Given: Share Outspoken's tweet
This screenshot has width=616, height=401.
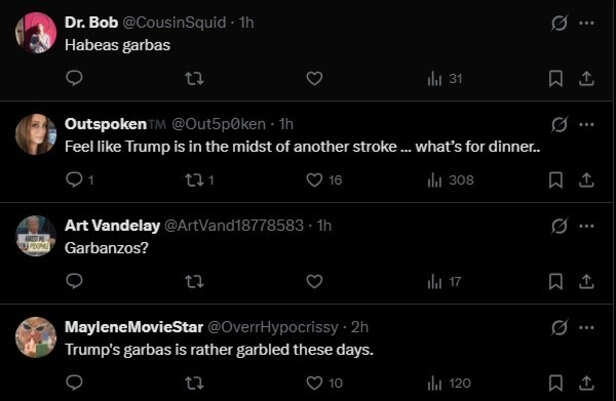Looking at the screenshot, I should pos(586,180).
